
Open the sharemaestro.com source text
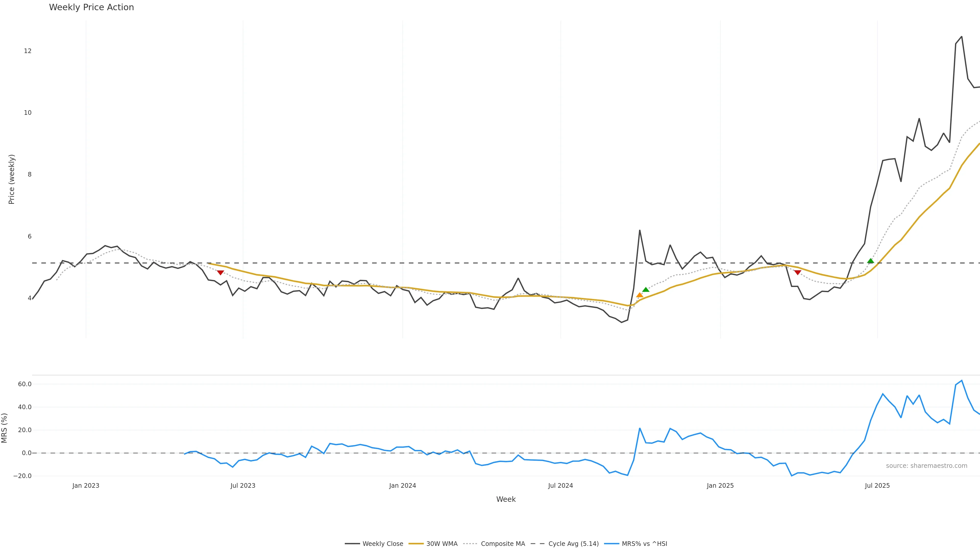click(926, 466)
